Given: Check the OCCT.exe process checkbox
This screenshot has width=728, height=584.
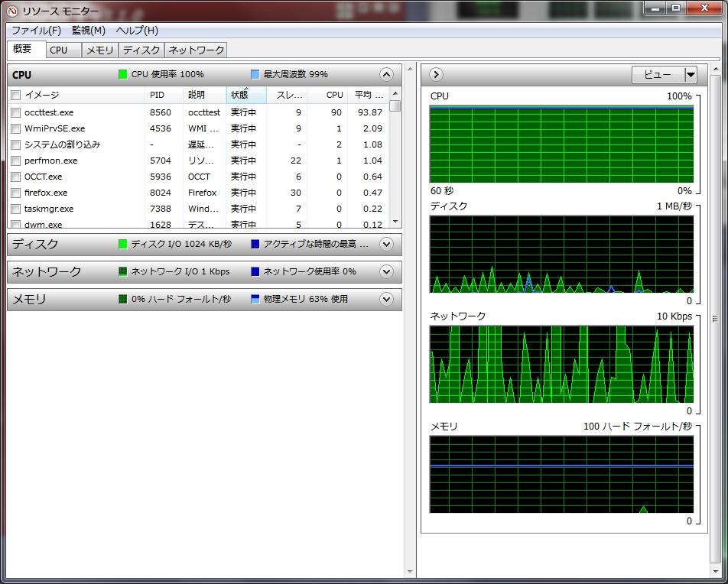Looking at the screenshot, I should coord(16,177).
